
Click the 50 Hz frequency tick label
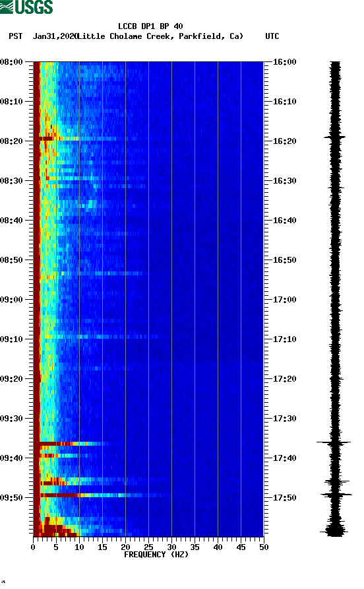coord(264,547)
